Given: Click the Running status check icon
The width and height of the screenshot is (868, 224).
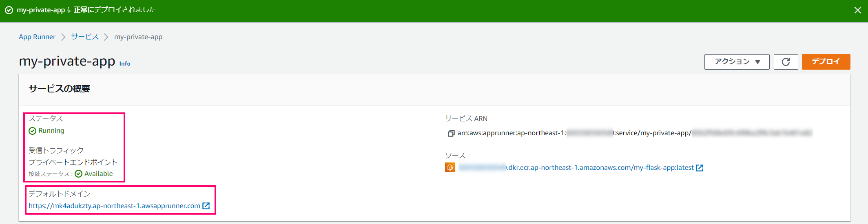Looking at the screenshot, I should pyautogui.click(x=33, y=131).
